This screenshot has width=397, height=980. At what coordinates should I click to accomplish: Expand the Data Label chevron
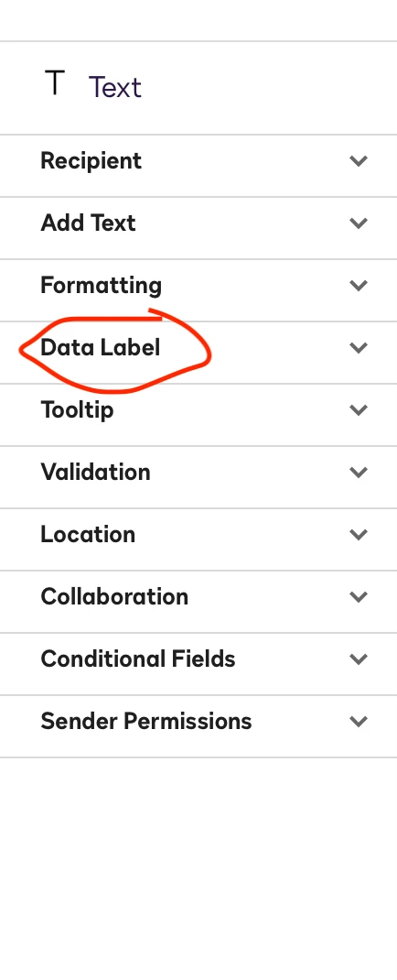tap(359, 347)
